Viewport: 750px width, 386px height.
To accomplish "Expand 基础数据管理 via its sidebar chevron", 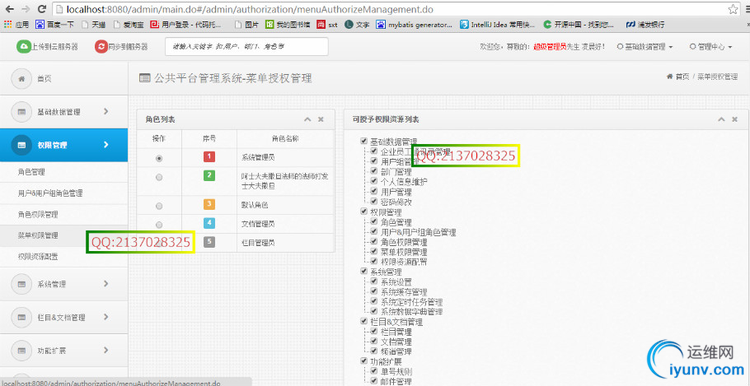I will tap(106, 111).
